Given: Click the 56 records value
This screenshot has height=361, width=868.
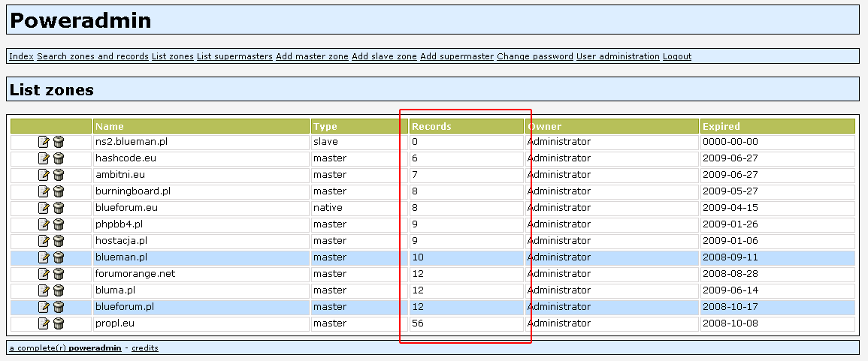Looking at the screenshot, I should [x=417, y=323].
